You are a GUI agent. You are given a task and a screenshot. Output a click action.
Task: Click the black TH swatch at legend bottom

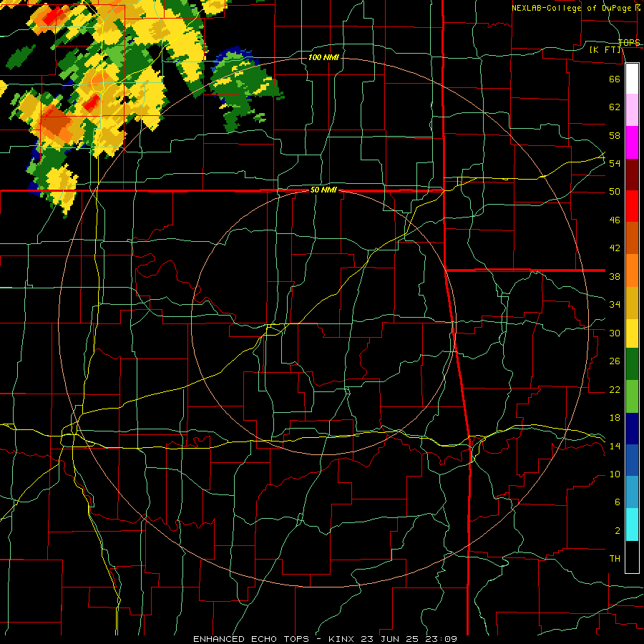click(x=632, y=557)
